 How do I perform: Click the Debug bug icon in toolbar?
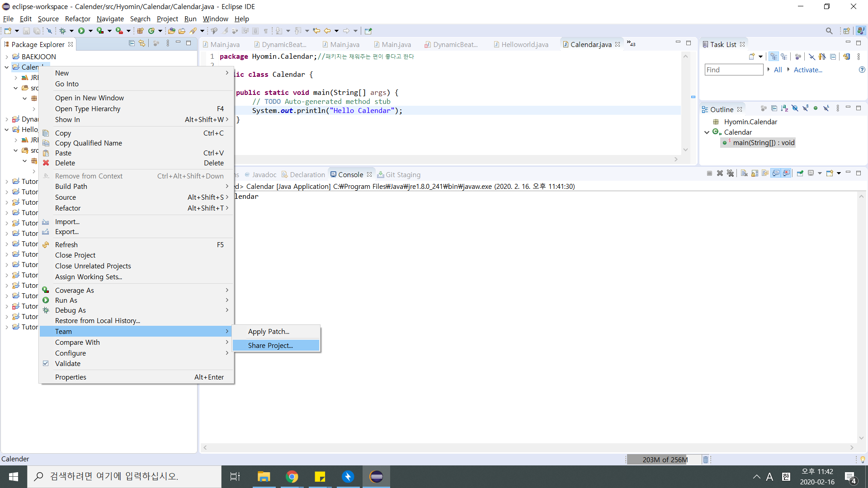coord(62,31)
